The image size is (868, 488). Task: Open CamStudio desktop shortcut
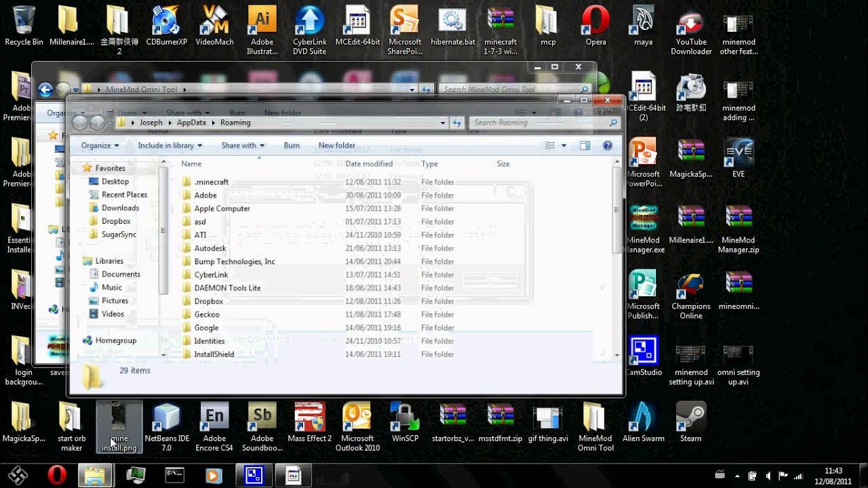coord(643,357)
